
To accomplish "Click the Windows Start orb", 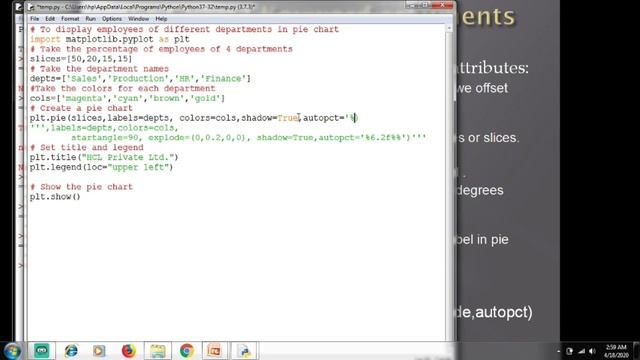I will click(12, 351).
